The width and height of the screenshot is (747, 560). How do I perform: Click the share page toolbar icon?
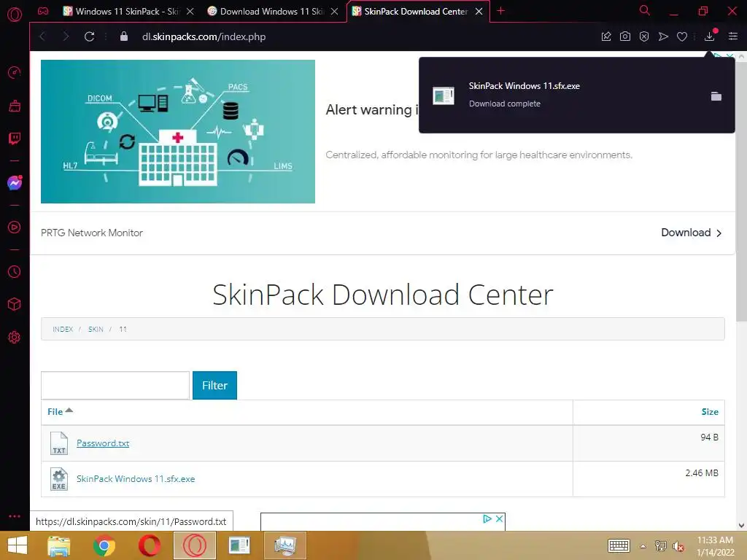606,36
